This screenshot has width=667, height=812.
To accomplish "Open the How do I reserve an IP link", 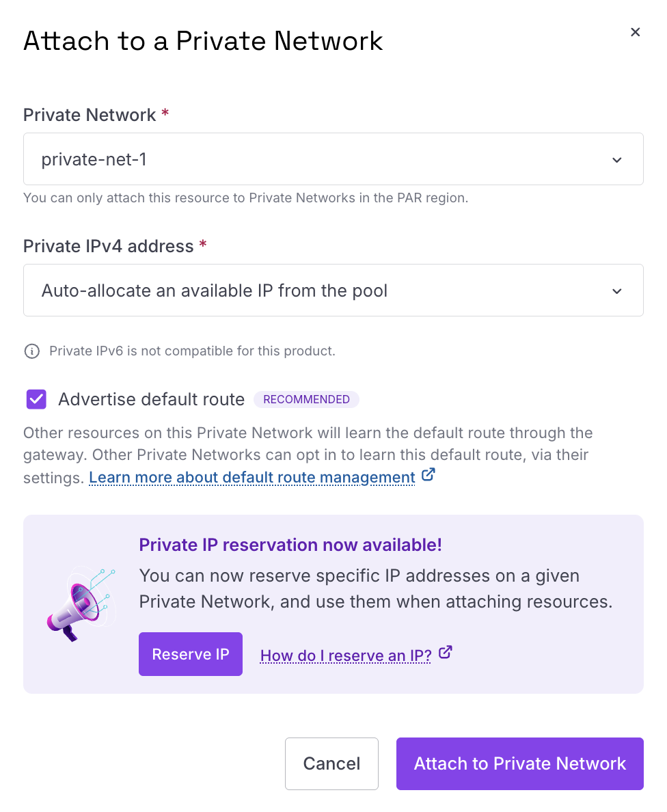I will coord(346,655).
